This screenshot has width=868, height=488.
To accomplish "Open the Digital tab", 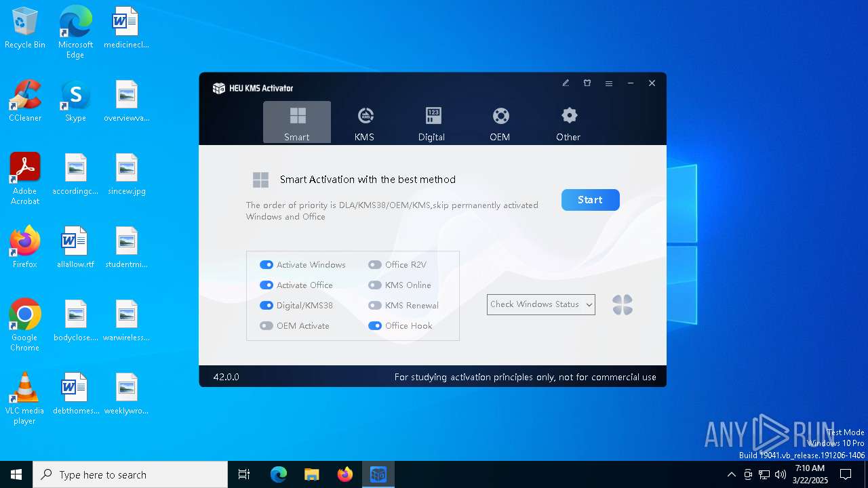I will pyautogui.click(x=432, y=122).
